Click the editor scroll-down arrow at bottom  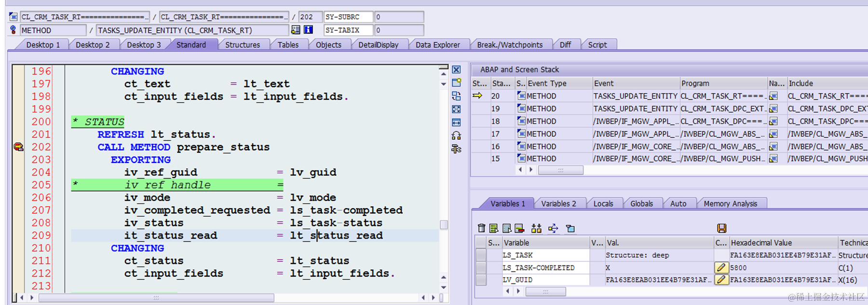click(444, 287)
